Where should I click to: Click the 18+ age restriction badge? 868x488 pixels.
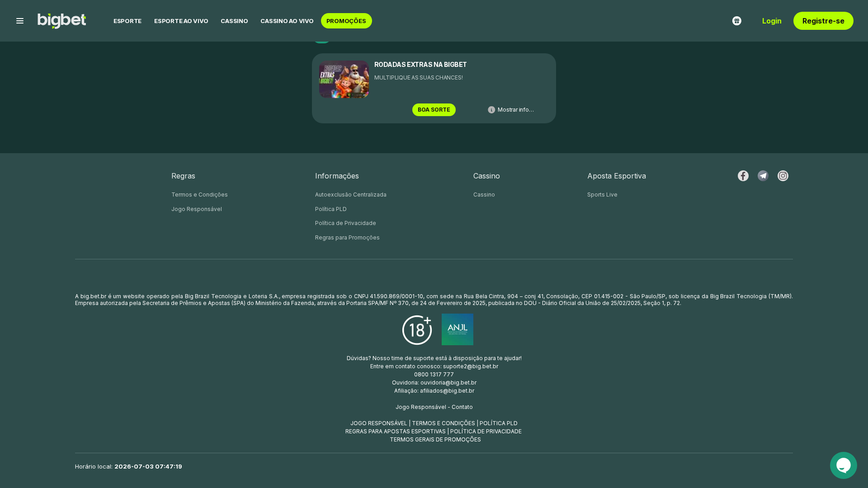pos(417,330)
